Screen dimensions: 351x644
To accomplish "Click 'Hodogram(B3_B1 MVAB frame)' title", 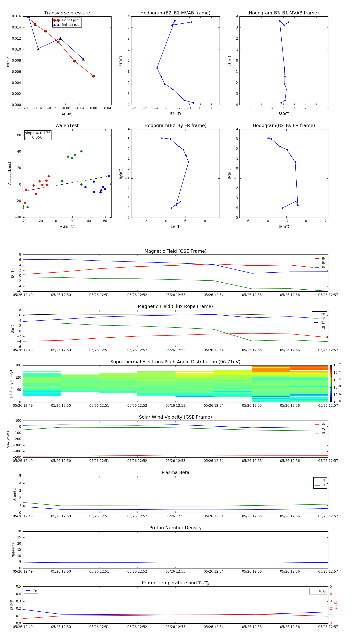I will tap(284, 13).
